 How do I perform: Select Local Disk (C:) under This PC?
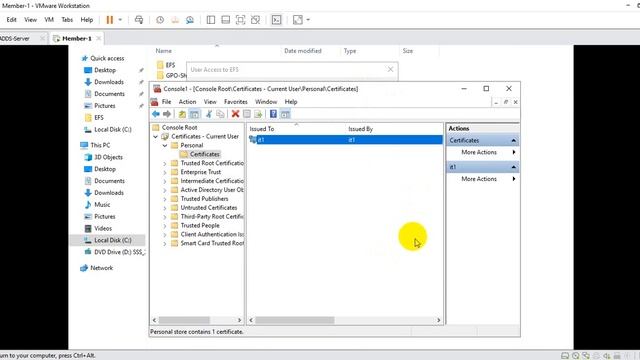click(x=113, y=240)
